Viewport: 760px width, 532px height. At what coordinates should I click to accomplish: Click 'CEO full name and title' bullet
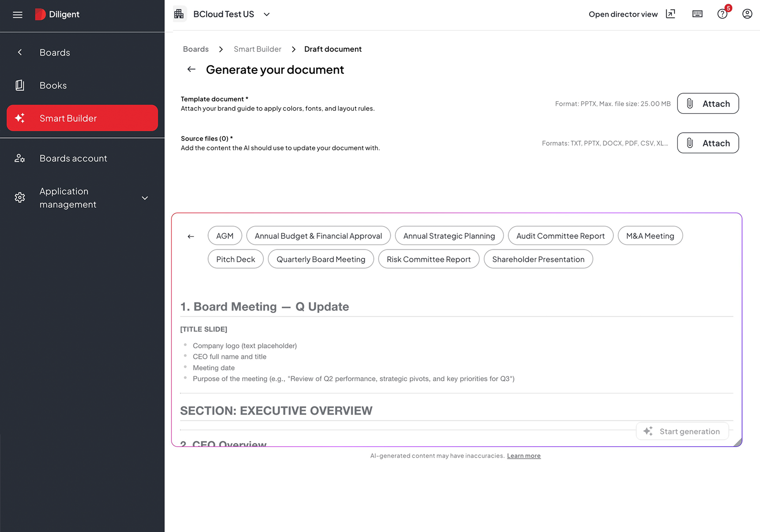(x=229, y=356)
